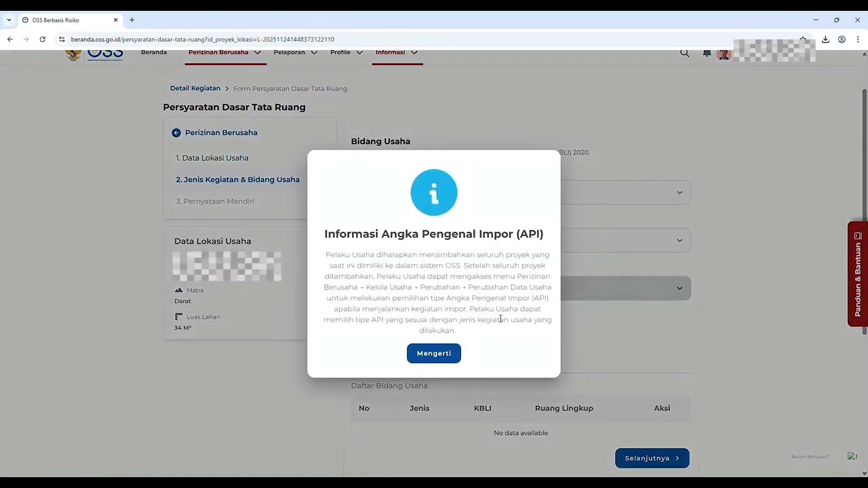
Task: Click the user avatar in the header
Action: tap(724, 54)
